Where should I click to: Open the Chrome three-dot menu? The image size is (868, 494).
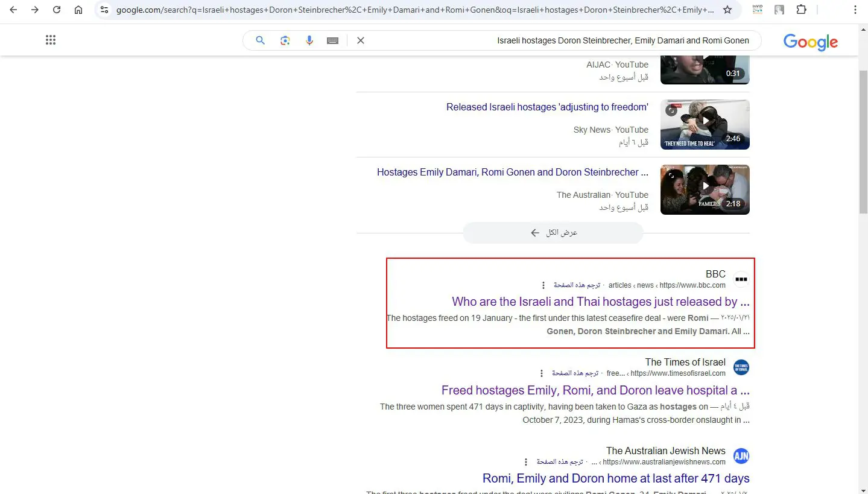coord(855,10)
